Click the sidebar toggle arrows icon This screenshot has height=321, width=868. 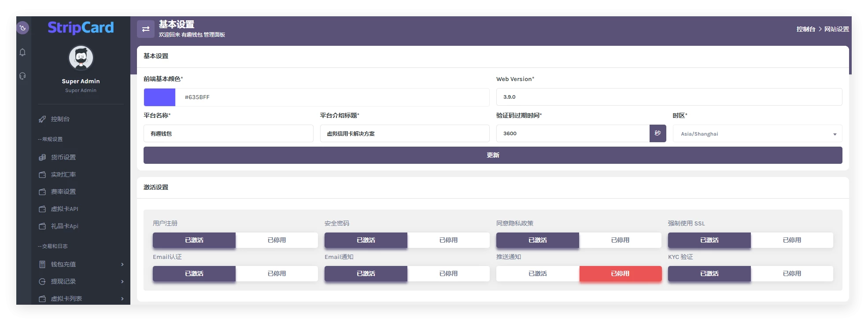(x=146, y=29)
